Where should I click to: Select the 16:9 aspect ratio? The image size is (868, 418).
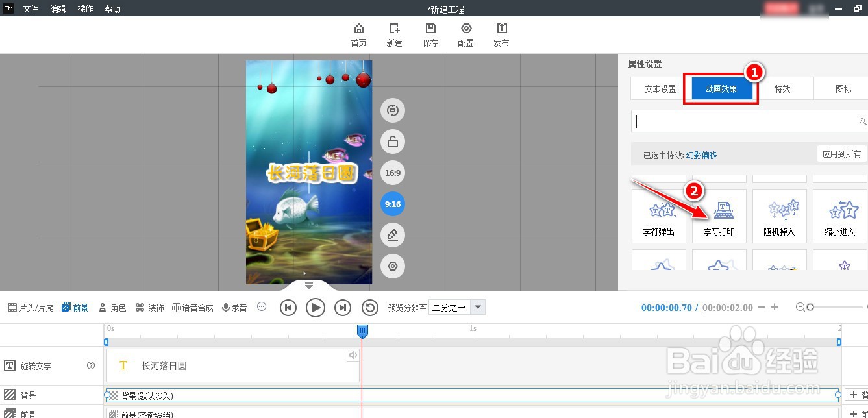[393, 173]
